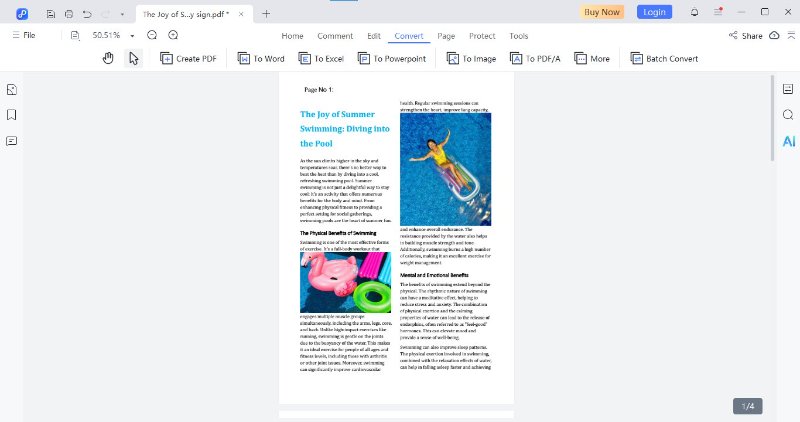Collapse the ribbon toolbar
This screenshot has width=800, height=422.
(789, 35)
